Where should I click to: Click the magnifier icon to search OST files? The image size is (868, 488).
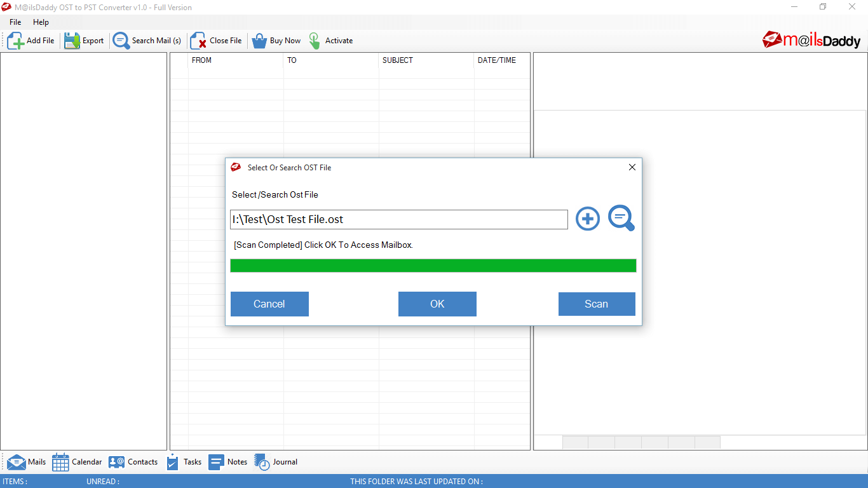coord(621,218)
